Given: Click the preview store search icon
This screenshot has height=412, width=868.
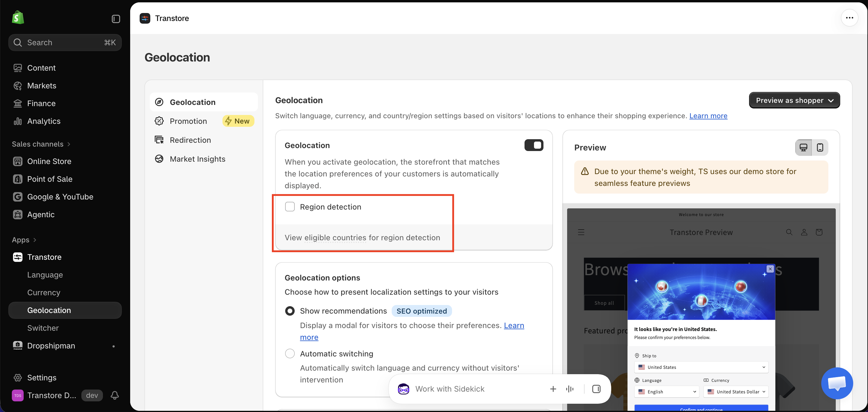Looking at the screenshot, I should point(789,232).
